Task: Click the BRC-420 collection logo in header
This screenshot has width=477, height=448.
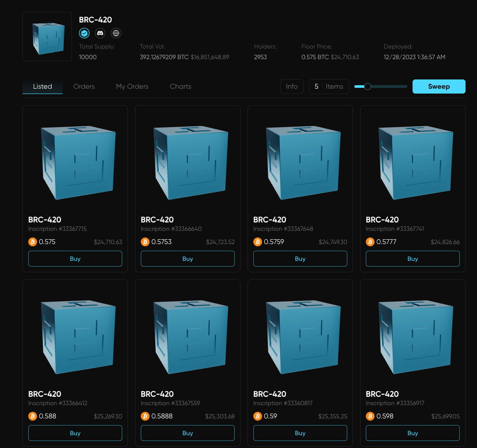Action: (x=47, y=37)
